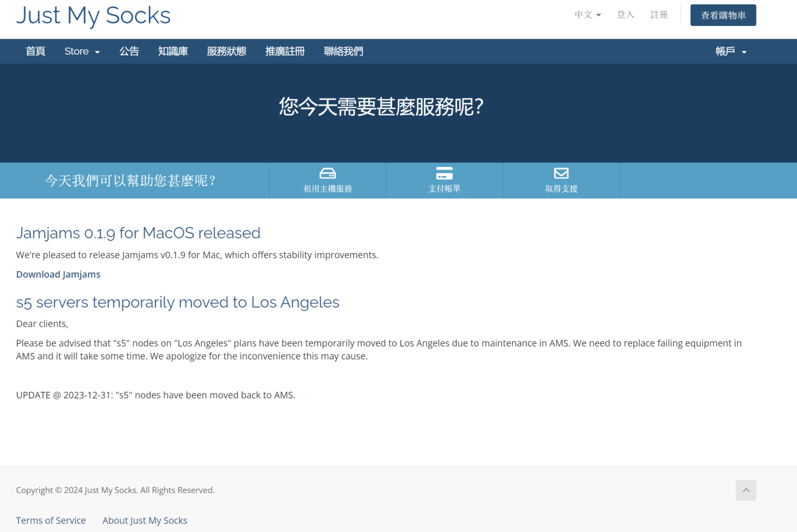
Task: Navigate to 推廣註冊
Action: (284, 51)
